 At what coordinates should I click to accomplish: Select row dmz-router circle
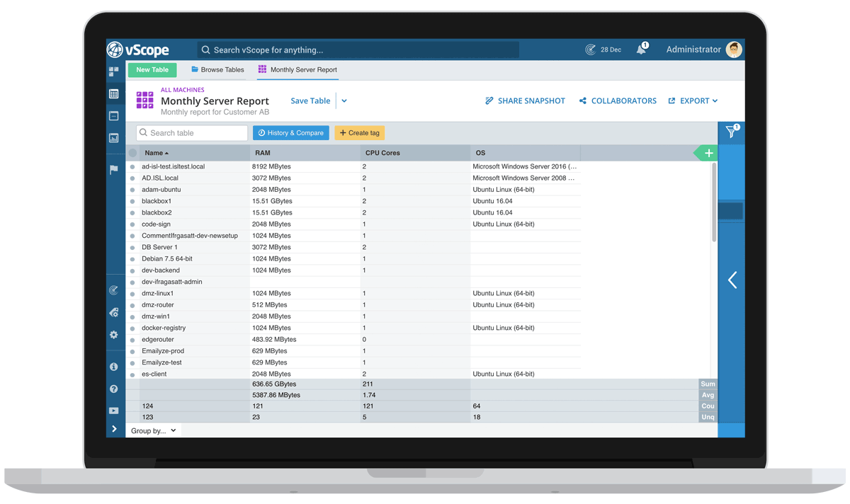pyautogui.click(x=132, y=305)
